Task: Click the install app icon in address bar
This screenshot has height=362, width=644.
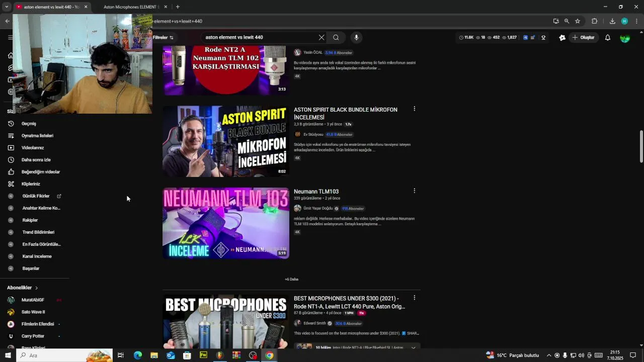Action: pyautogui.click(x=556, y=21)
